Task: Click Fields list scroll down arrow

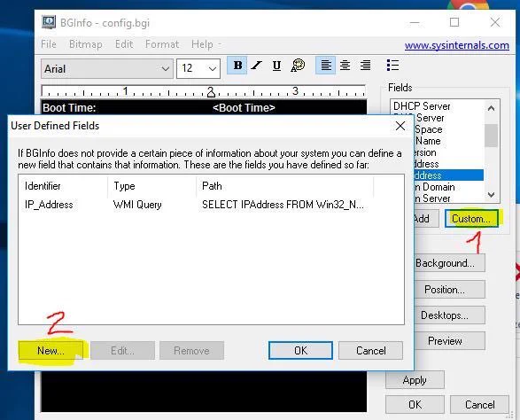Action: click(491, 195)
